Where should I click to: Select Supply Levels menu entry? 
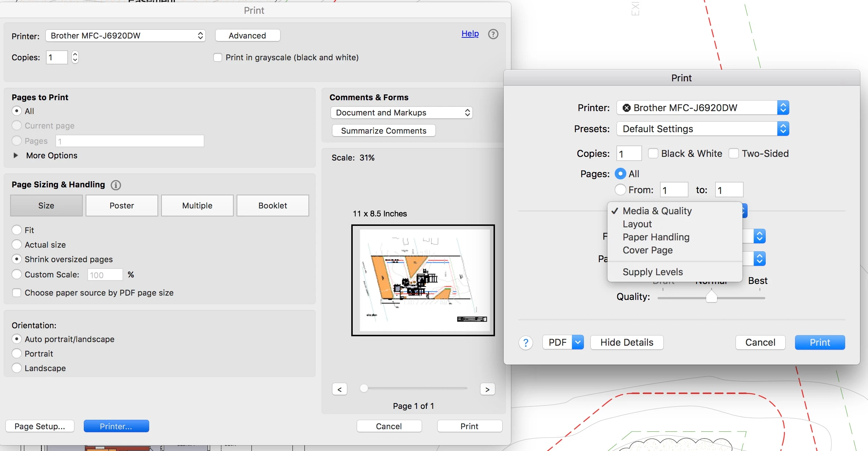point(652,272)
